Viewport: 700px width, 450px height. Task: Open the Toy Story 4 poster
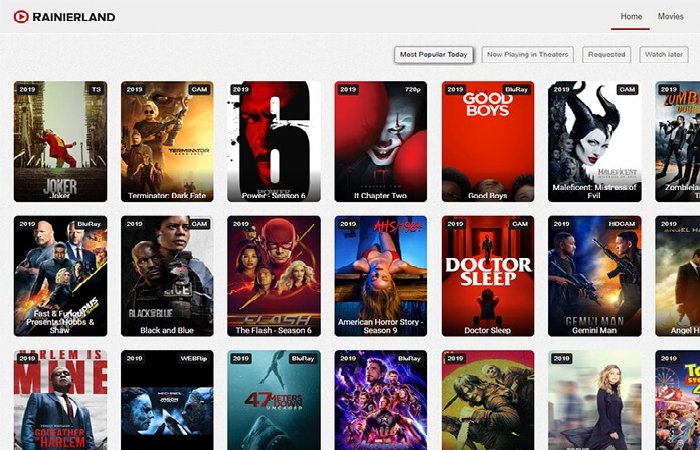(678, 400)
